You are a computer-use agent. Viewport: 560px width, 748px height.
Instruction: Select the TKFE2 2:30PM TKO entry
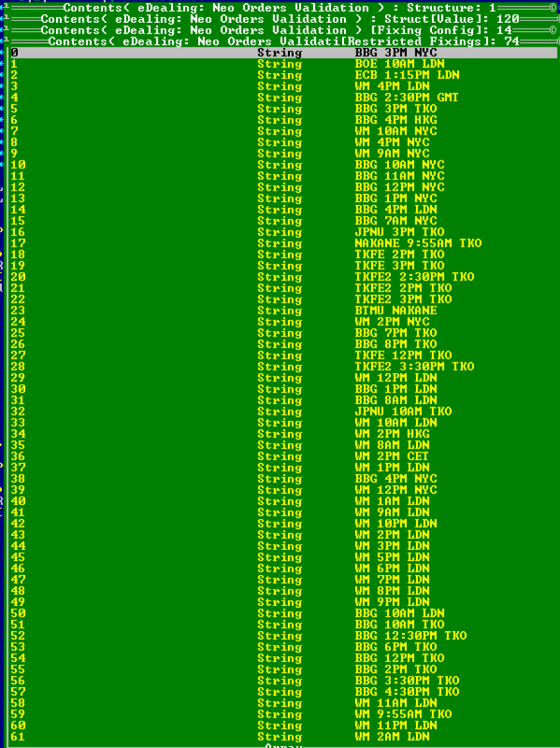(x=414, y=277)
